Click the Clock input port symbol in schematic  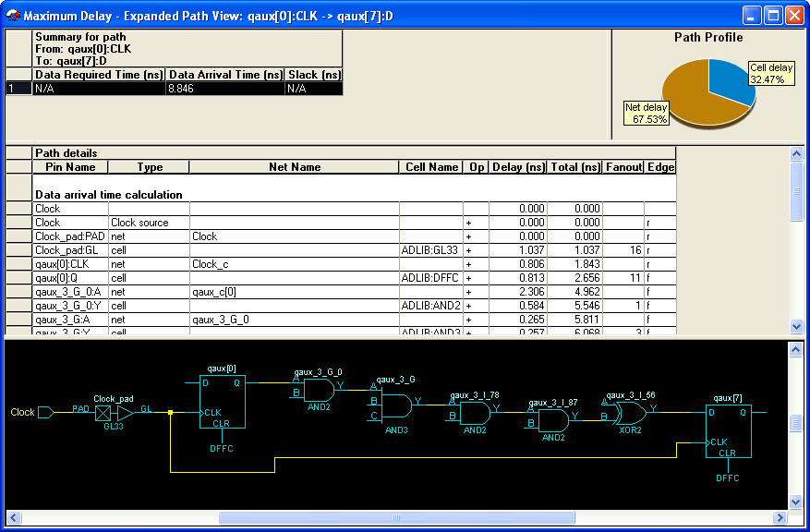46,412
